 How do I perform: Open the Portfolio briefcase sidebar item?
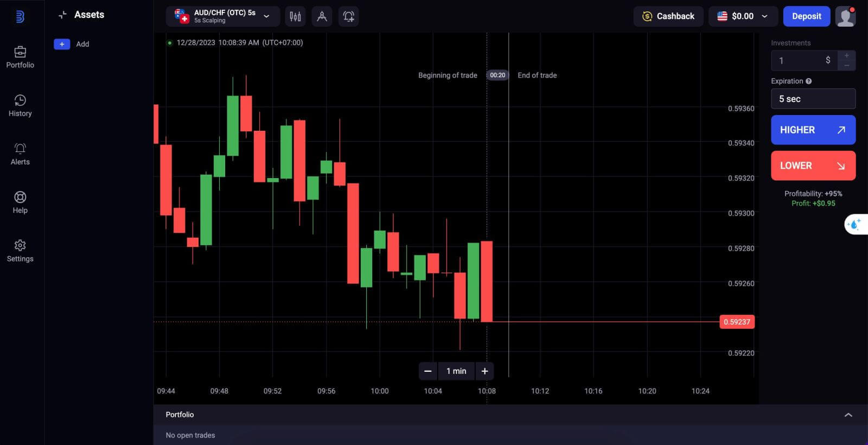(x=20, y=57)
